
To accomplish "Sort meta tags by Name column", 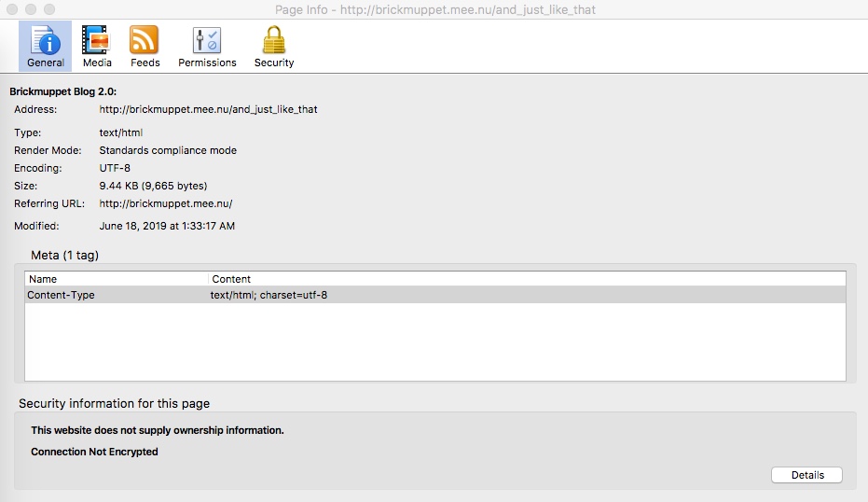I will pyautogui.click(x=117, y=279).
